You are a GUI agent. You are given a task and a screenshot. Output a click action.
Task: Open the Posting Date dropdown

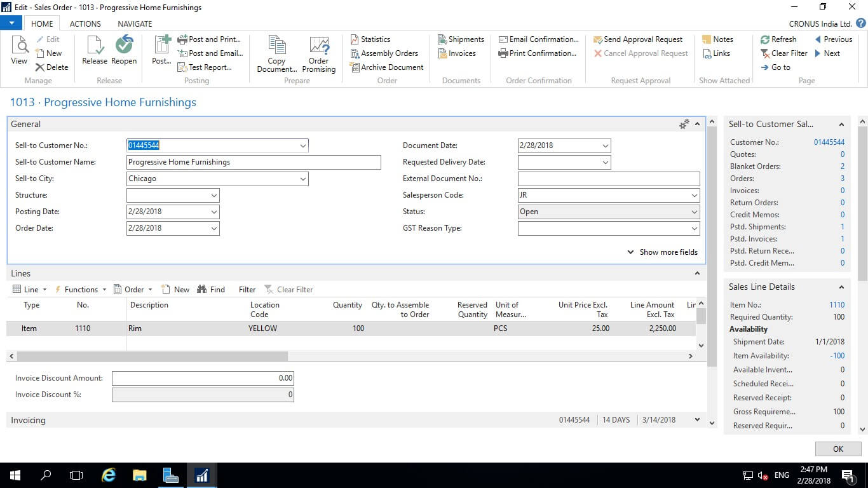214,212
